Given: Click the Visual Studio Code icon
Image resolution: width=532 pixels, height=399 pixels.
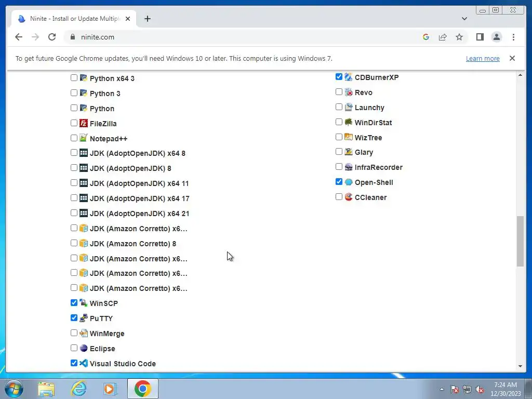Looking at the screenshot, I should click(x=84, y=363).
